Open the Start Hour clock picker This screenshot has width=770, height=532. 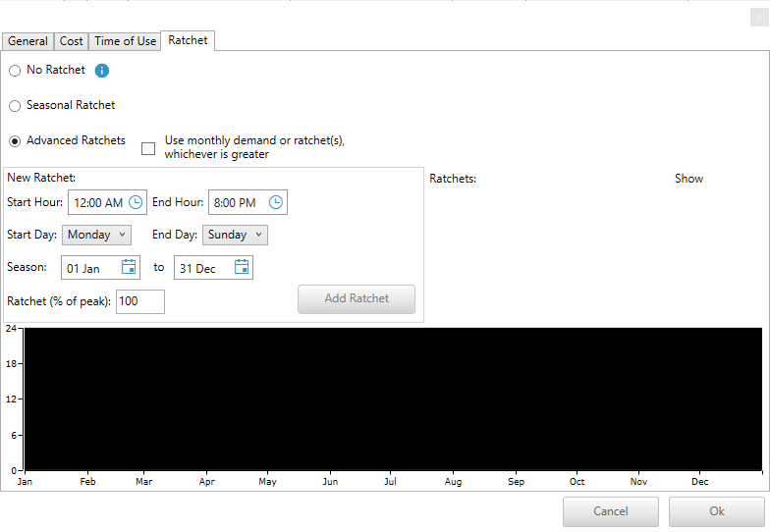[136, 202]
